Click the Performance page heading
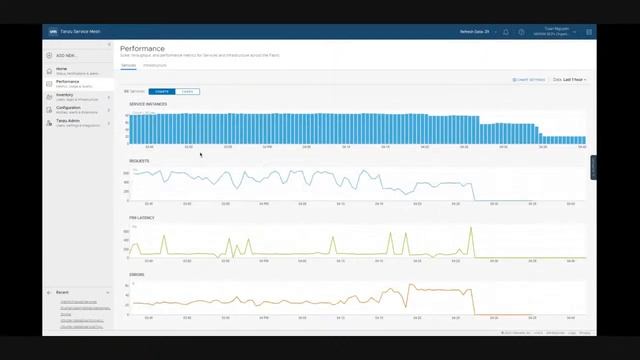Viewport: 640px width, 360px height. (x=142, y=49)
